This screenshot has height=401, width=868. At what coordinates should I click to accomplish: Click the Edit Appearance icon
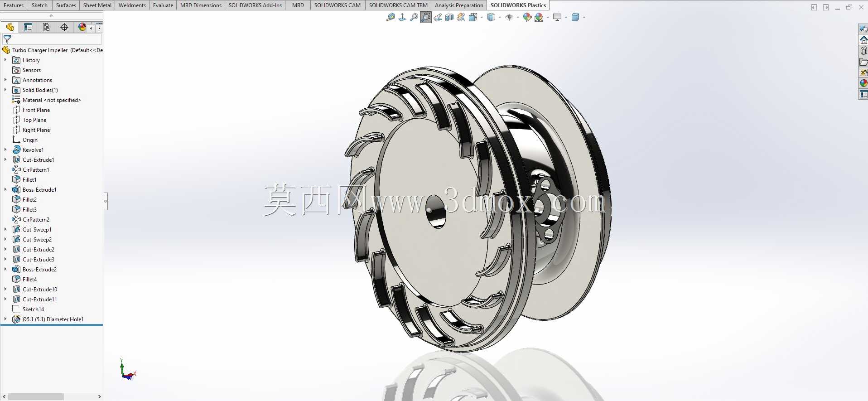pos(527,17)
